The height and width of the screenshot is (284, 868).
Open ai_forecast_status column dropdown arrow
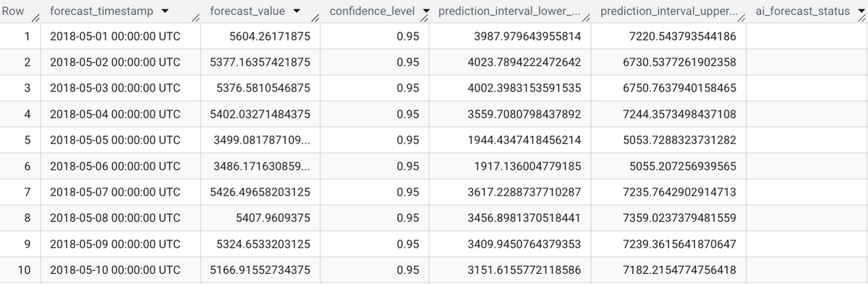pos(860,12)
